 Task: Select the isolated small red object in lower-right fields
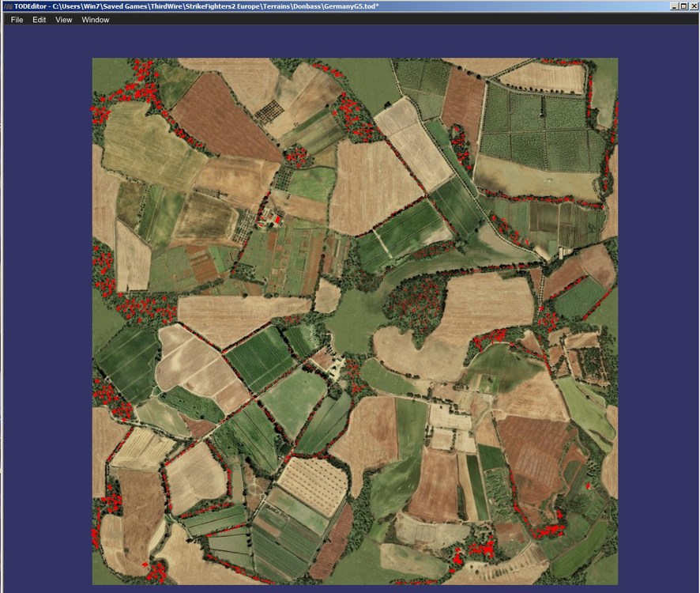pos(588,485)
